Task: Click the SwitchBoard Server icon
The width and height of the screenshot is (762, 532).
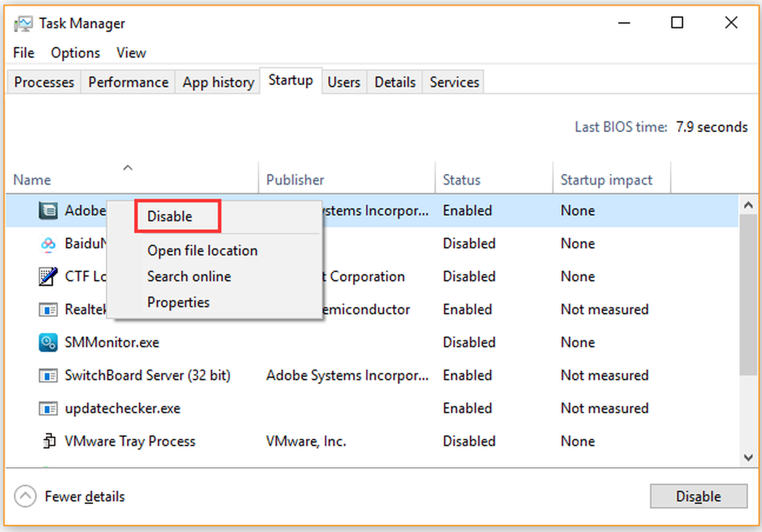Action: click(x=48, y=376)
